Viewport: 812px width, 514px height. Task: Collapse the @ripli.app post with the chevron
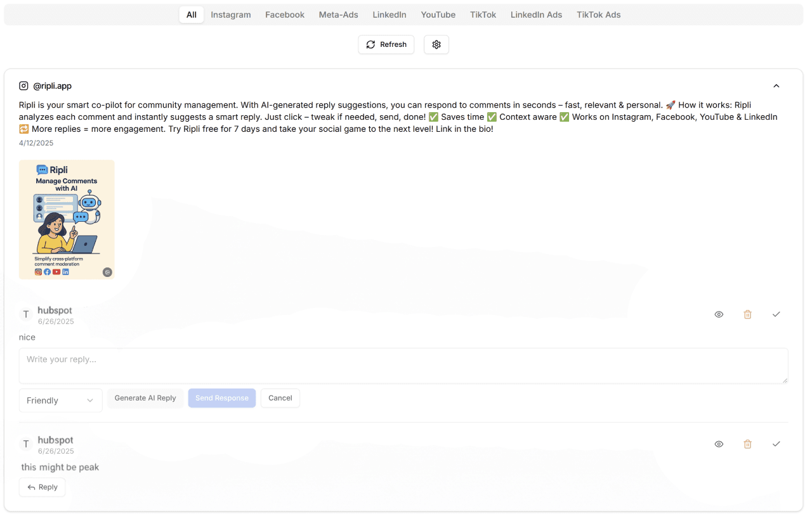776,86
